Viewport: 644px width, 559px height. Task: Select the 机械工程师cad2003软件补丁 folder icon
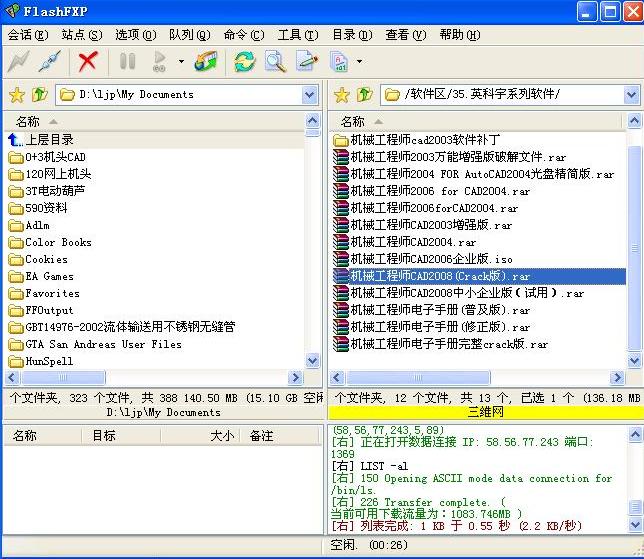(x=340, y=140)
